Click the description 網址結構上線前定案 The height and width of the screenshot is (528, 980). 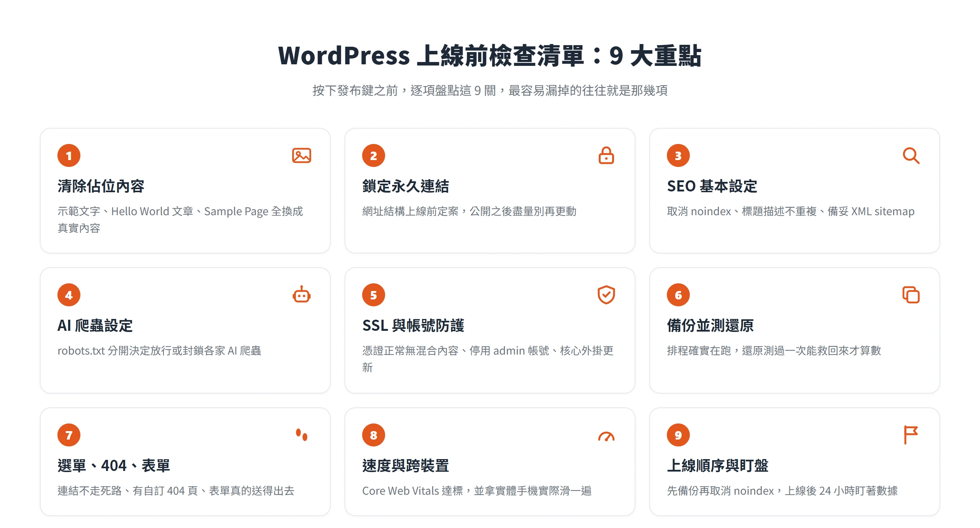tap(469, 211)
